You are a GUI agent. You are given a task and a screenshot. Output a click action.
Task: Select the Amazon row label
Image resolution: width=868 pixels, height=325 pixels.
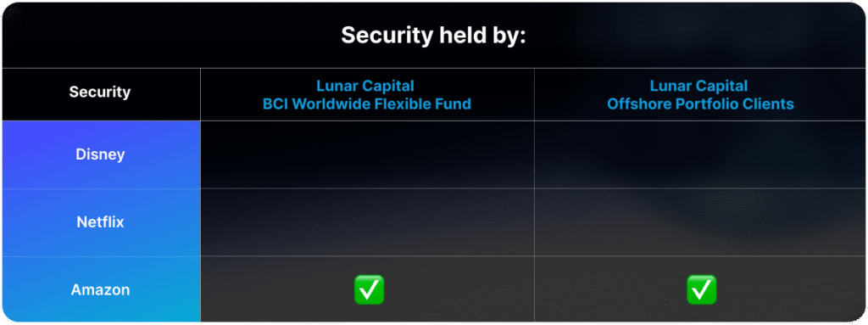point(100,289)
